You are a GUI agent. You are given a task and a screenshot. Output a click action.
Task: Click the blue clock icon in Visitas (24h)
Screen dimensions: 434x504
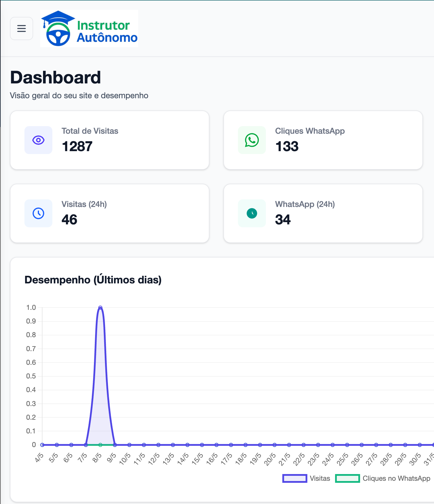coord(38,213)
